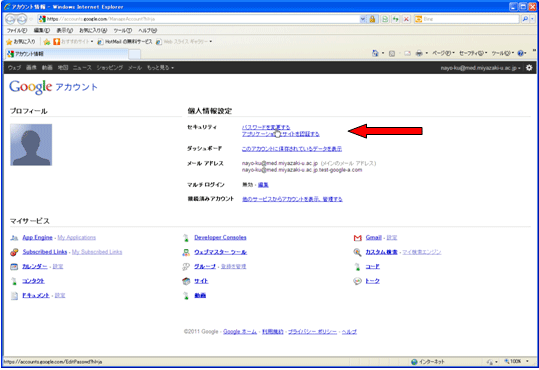Click the search magnifier button
The height and width of the screenshot is (370, 539).
(x=525, y=19)
